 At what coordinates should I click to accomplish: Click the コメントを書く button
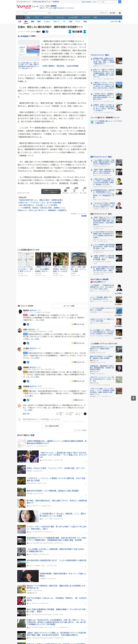tap(69, 306)
